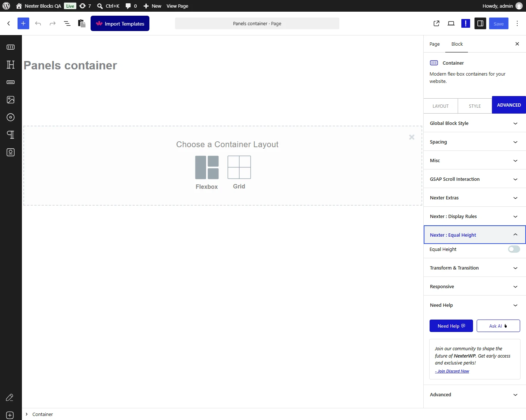Open the Document Overview list view
The height and width of the screenshot is (420, 526).
67,23
